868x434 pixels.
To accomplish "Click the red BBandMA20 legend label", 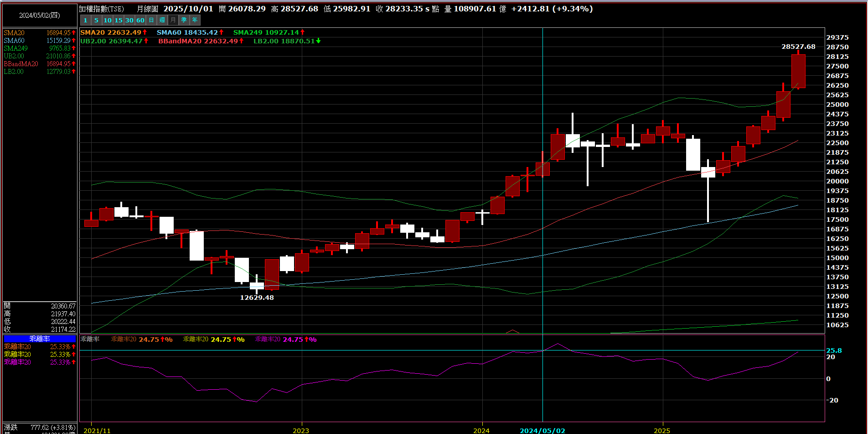I will coord(198,41).
